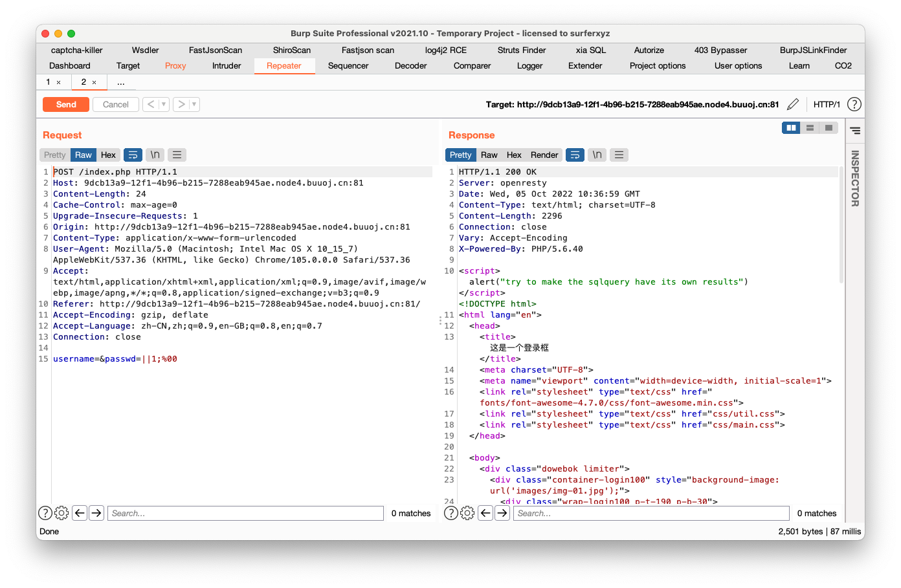
Task: Open the 403 Bypasser tab
Action: [721, 50]
